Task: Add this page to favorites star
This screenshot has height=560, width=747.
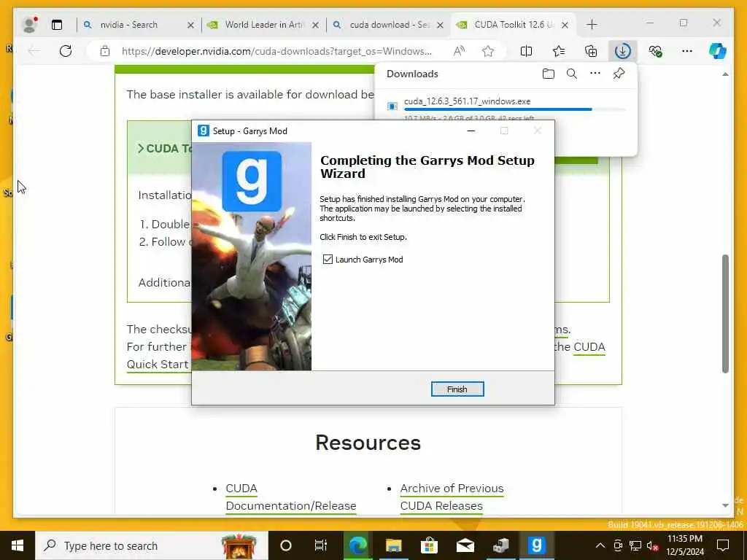Action: pos(488,51)
